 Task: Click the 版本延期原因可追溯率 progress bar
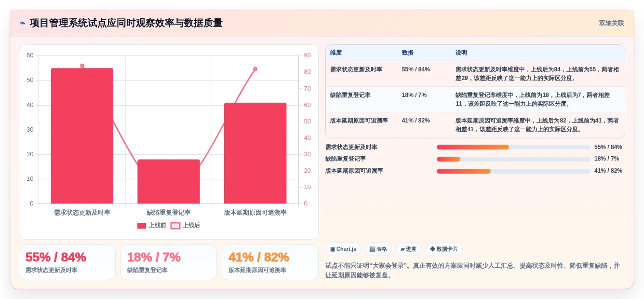[513, 171]
